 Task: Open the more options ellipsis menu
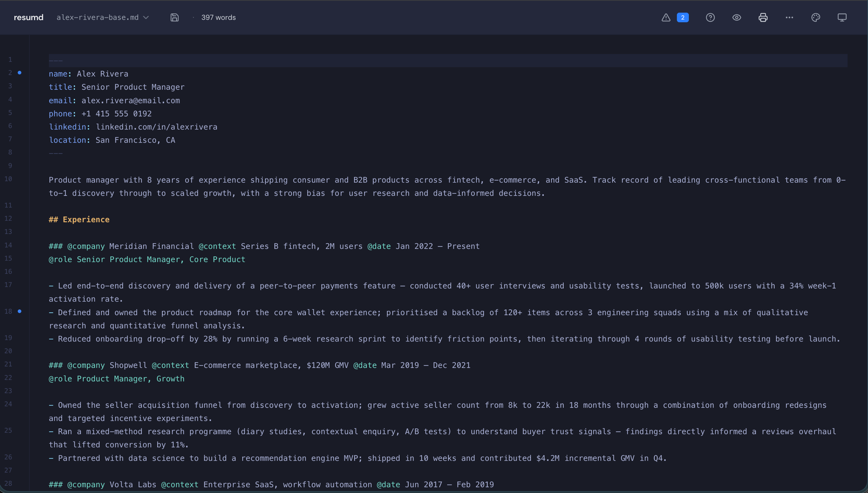coord(789,17)
